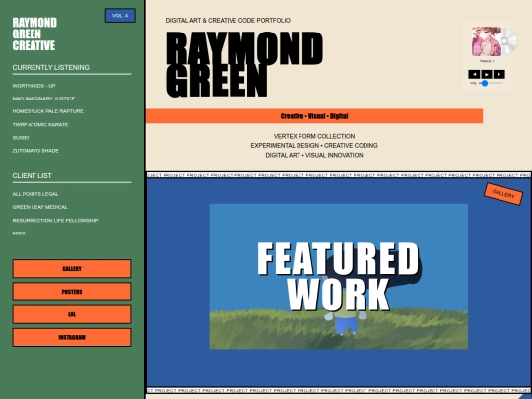Click the CURRENTLY LISTENING heading
Viewport: 532px width, 399px height.
(x=51, y=68)
